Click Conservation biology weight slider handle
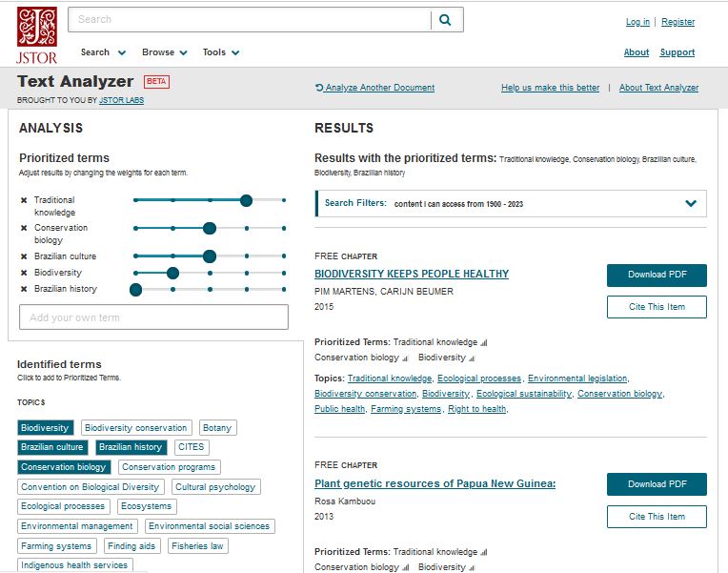This screenshot has height=573, width=728. point(210,228)
